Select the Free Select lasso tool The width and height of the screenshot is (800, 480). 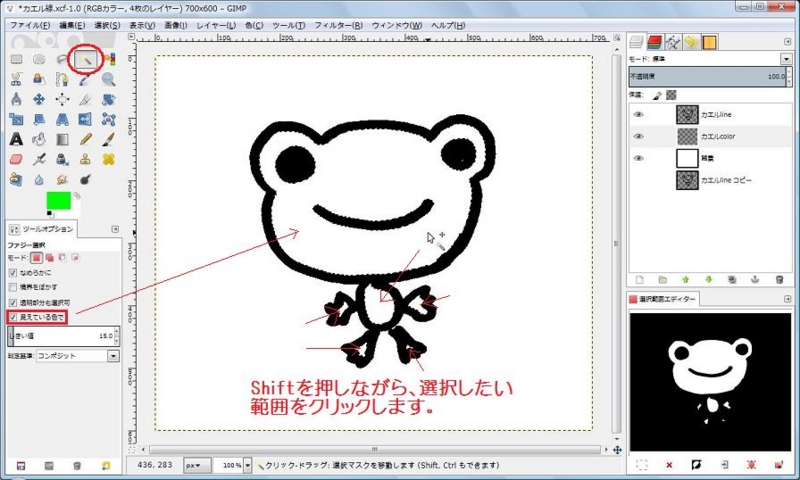[62, 59]
